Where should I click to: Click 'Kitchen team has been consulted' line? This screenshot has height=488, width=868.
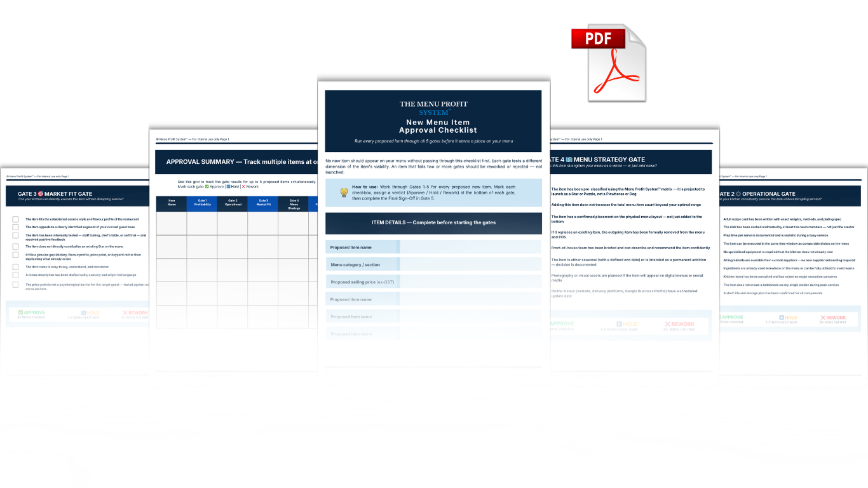point(781,276)
